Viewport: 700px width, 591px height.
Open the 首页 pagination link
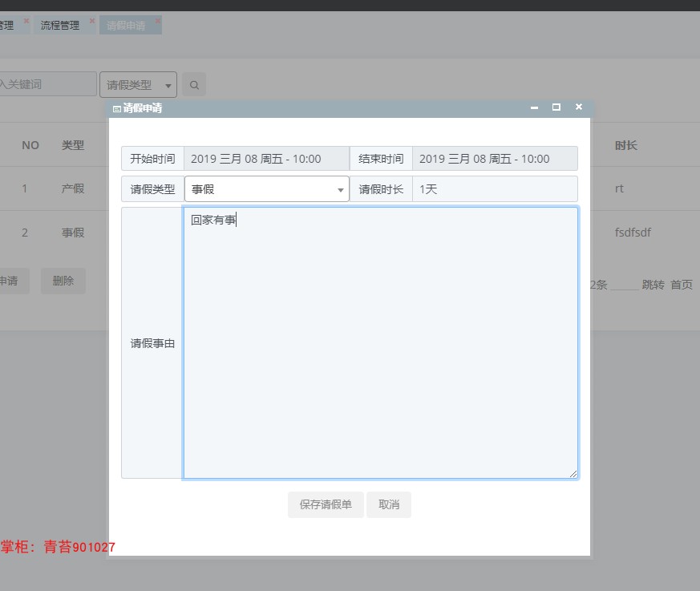(681, 284)
